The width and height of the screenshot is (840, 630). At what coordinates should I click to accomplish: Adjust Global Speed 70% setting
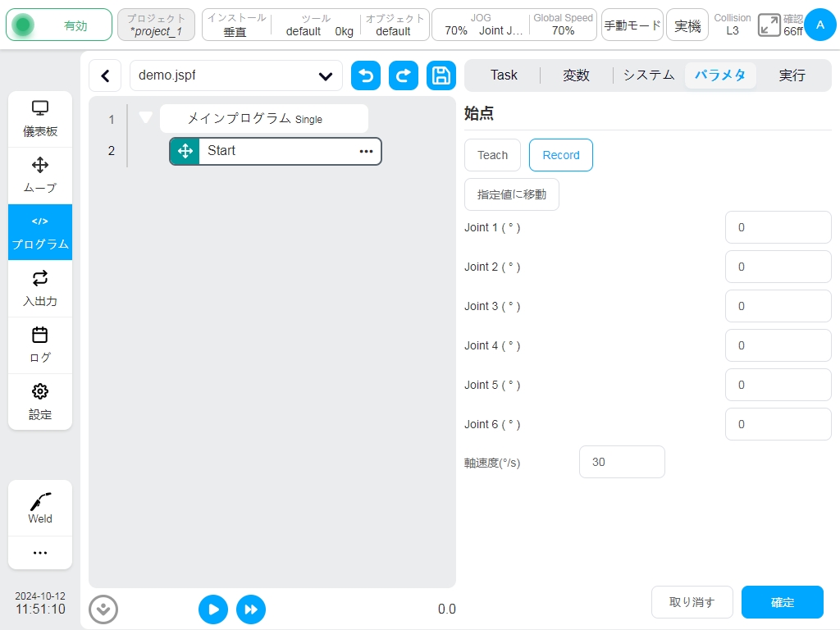click(x=563, y=25)
